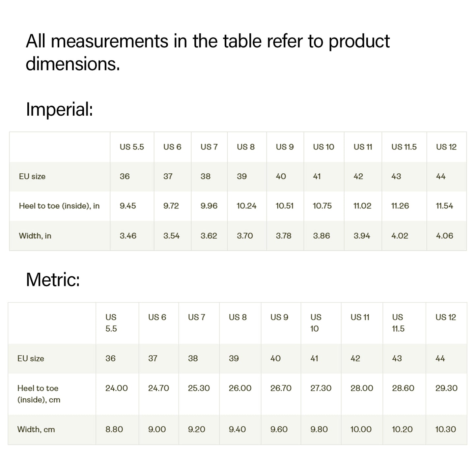Click the 10.24 inch length cell
Screen dimensions: 476x476
click(x=246, y=206)
